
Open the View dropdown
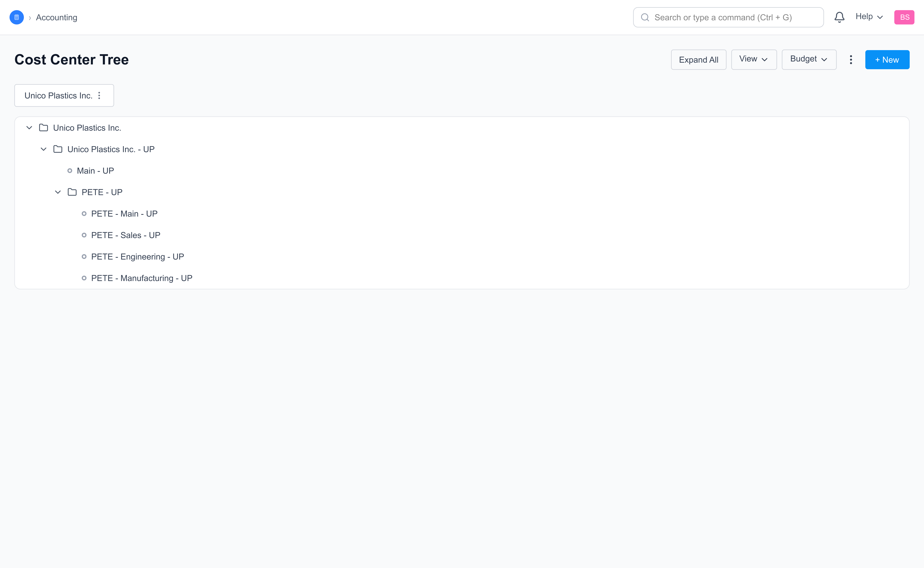click(x=754, y=59)
